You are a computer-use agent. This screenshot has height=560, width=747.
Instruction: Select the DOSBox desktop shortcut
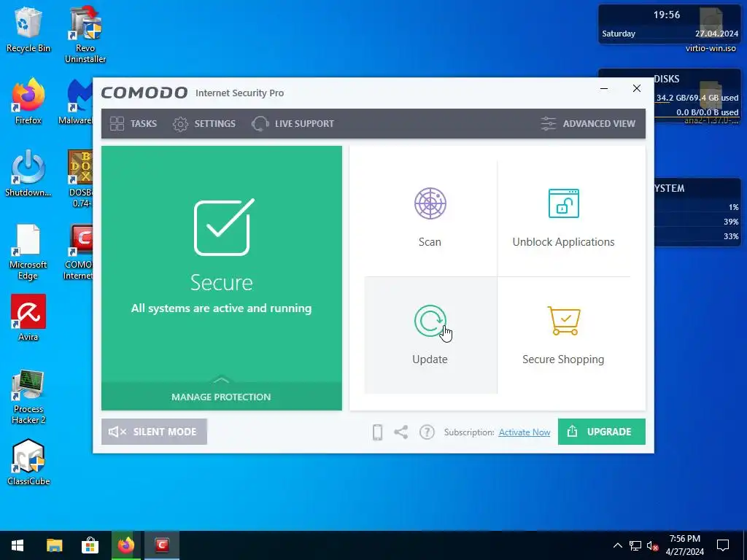tap(80, 179)
